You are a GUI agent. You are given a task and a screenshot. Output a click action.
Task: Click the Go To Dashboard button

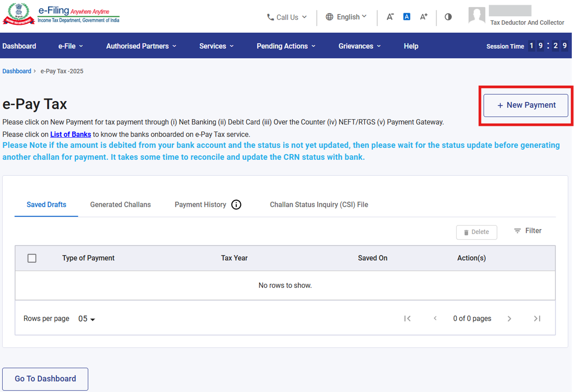tap(45, 379)
